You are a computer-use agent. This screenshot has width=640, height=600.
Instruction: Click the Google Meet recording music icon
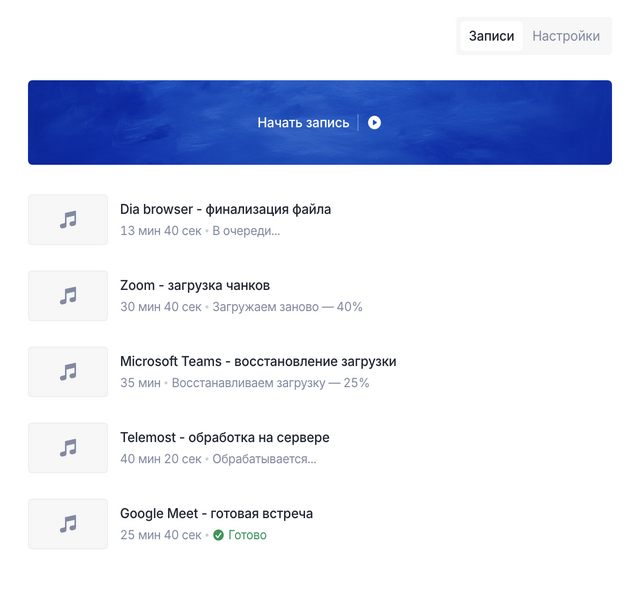(68, 524)
